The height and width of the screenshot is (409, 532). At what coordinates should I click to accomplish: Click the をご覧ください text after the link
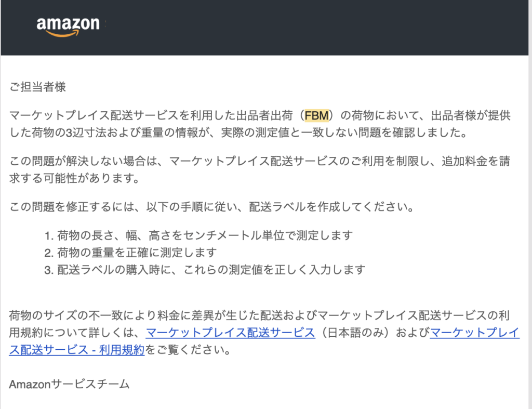pos(187,350)
